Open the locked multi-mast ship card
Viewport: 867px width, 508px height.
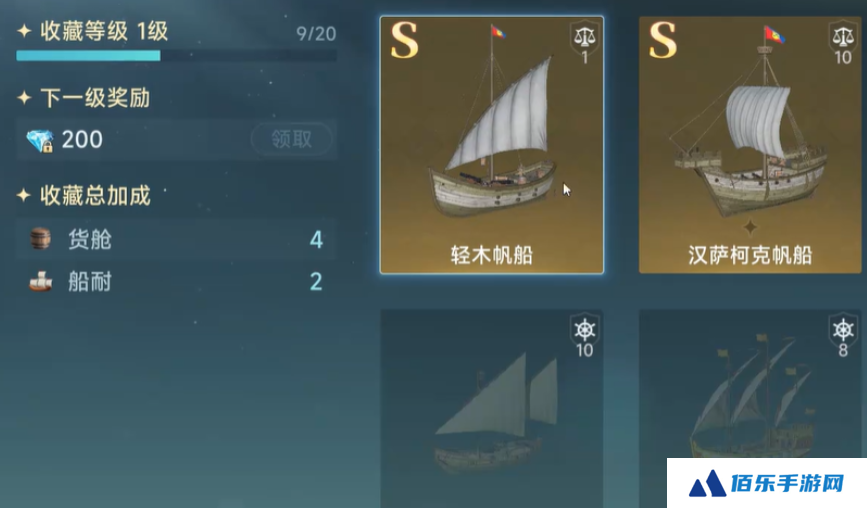pyautogui.click(x=750, y=384)
